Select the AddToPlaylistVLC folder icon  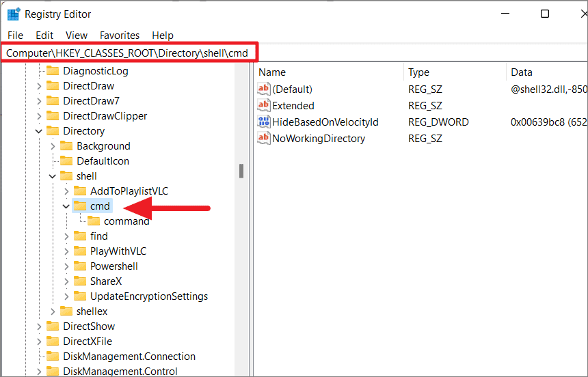click(80, 191)
